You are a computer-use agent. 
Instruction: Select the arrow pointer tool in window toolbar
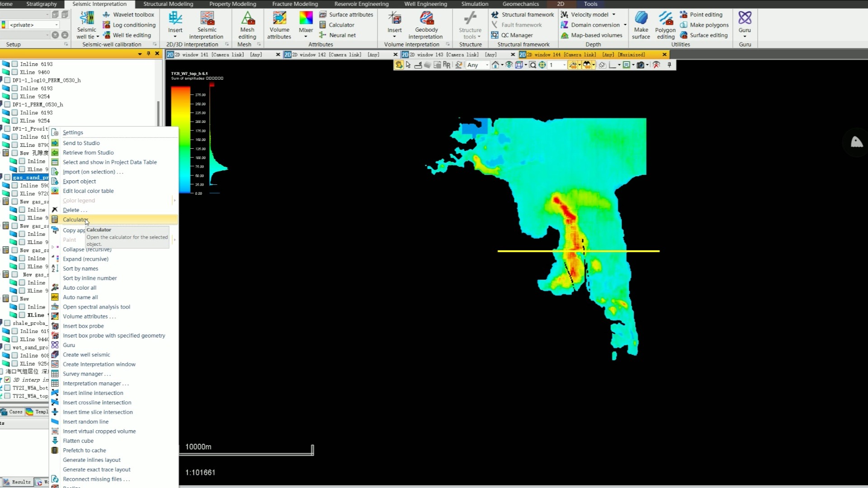pos(408,65)
